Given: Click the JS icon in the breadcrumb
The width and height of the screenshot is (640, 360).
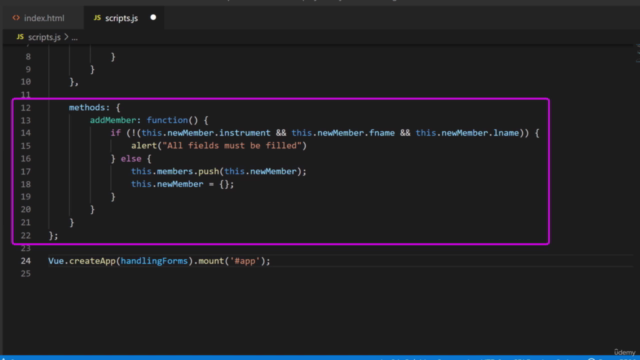Looking at the screenshot, I should point(20,37).
